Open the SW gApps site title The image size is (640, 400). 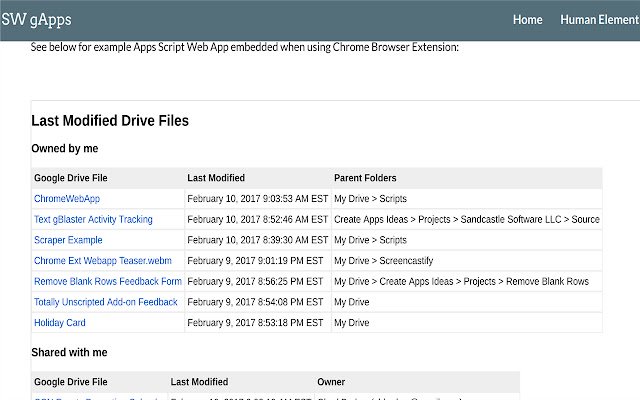coord(36,19)
